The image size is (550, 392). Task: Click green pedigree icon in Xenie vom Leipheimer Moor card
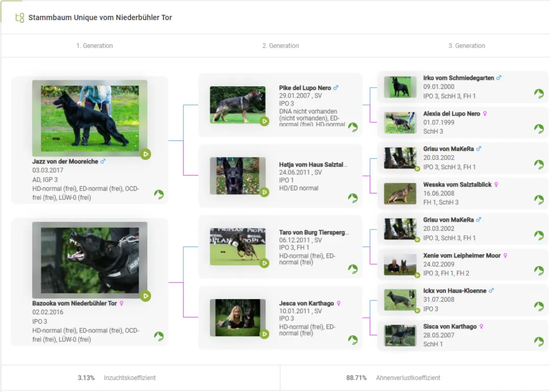539,271
